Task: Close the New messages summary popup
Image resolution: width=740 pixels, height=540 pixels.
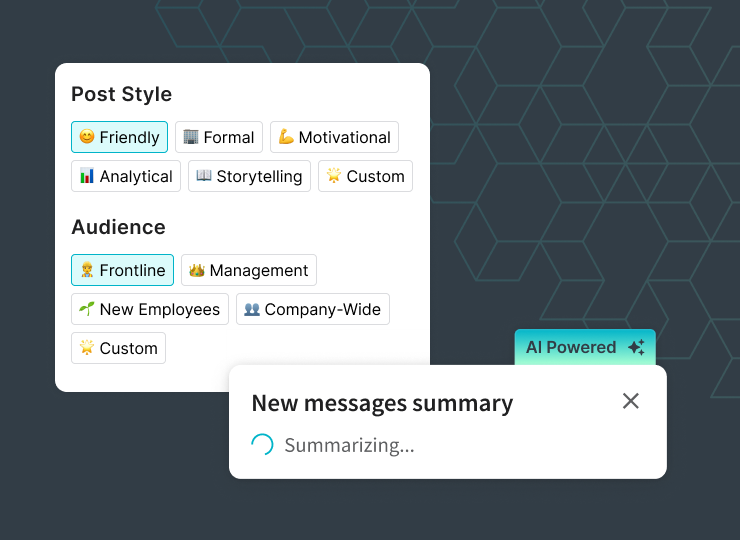Action: click(x=630, y=401)
